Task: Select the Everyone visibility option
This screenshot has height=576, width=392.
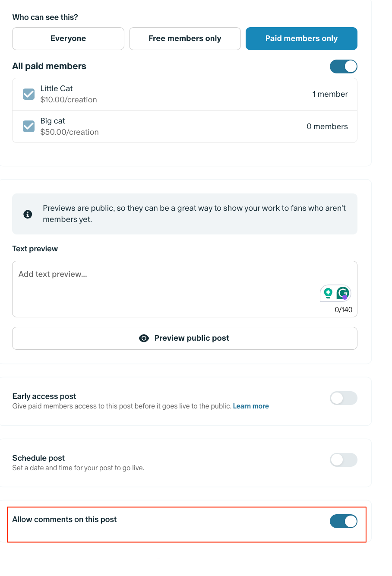Action: [68, 38]
